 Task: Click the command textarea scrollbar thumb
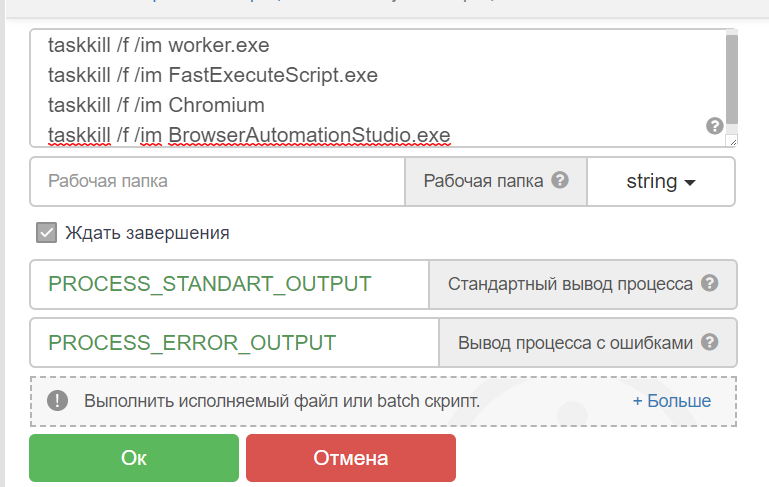coord(732,79)
